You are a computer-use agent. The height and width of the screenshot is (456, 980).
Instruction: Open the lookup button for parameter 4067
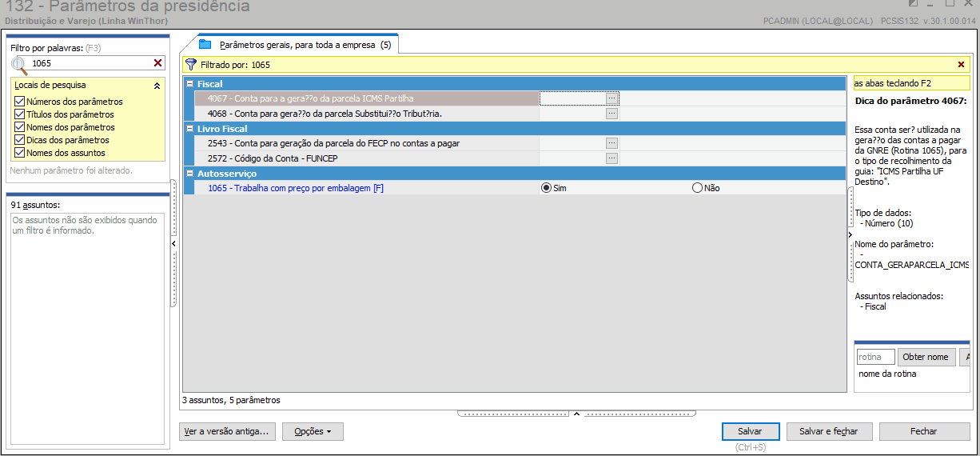[x=612, y=98]
